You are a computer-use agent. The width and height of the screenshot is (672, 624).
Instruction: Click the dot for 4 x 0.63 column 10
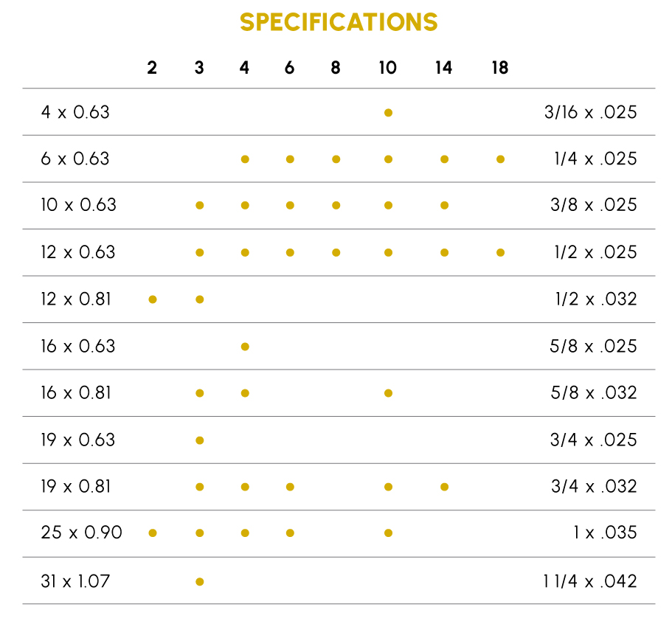(388, 113)
